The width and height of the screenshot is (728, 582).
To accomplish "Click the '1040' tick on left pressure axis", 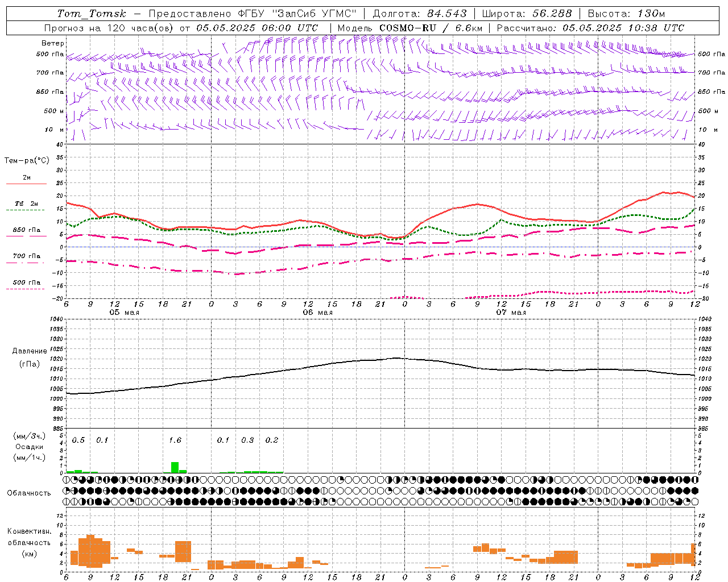I will pos(56,319).
